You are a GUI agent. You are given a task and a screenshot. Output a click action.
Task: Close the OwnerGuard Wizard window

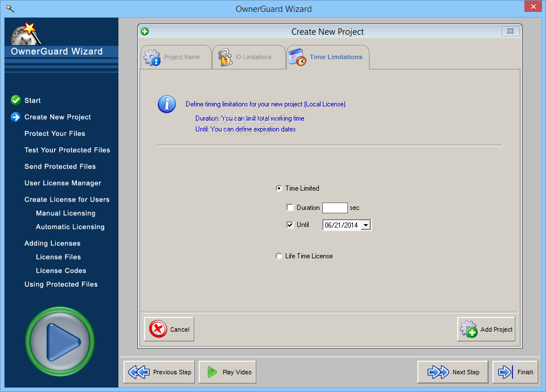click(x=533, y=7)
